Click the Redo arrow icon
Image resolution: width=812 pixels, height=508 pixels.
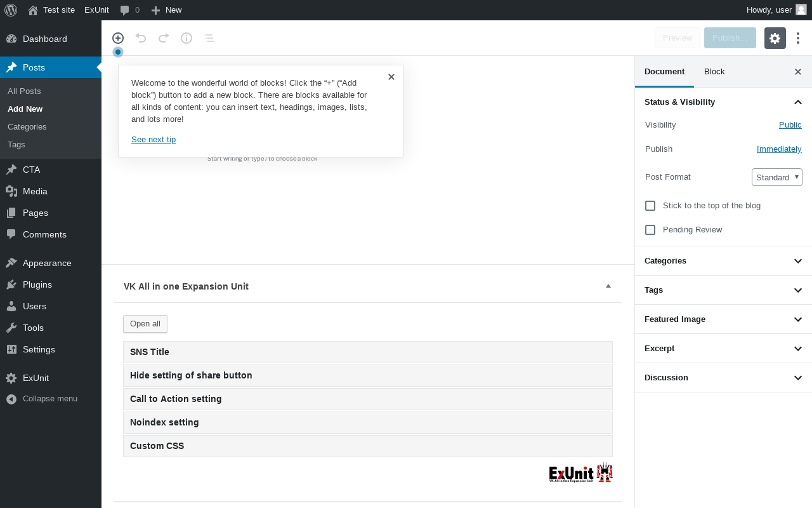164,38
